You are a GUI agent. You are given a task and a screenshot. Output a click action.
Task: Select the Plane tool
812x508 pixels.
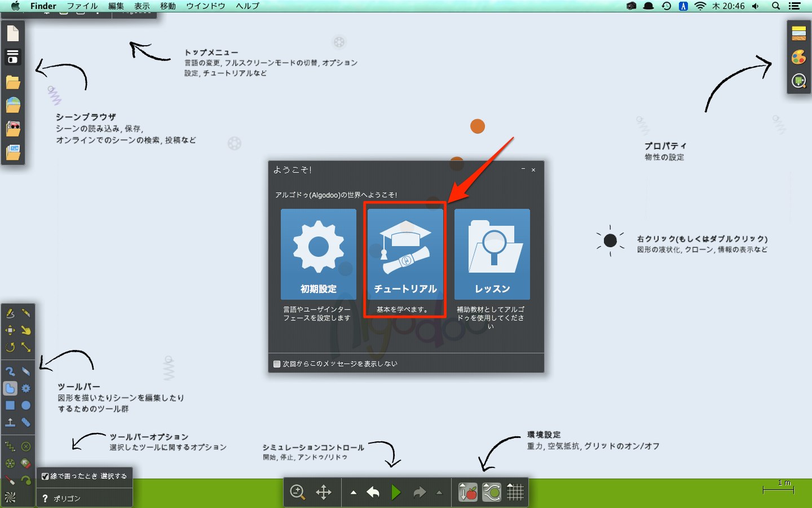[x=10, y=422]
